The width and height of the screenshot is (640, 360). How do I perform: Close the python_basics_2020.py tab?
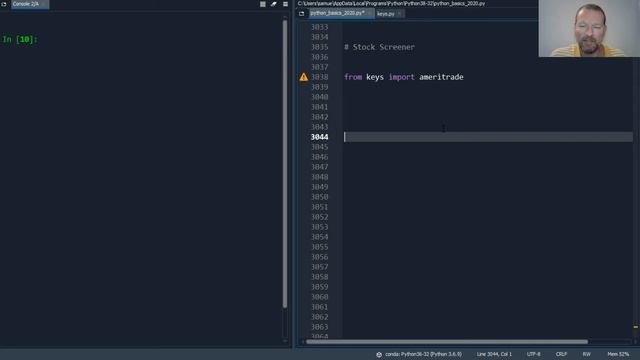click(369, 13)
